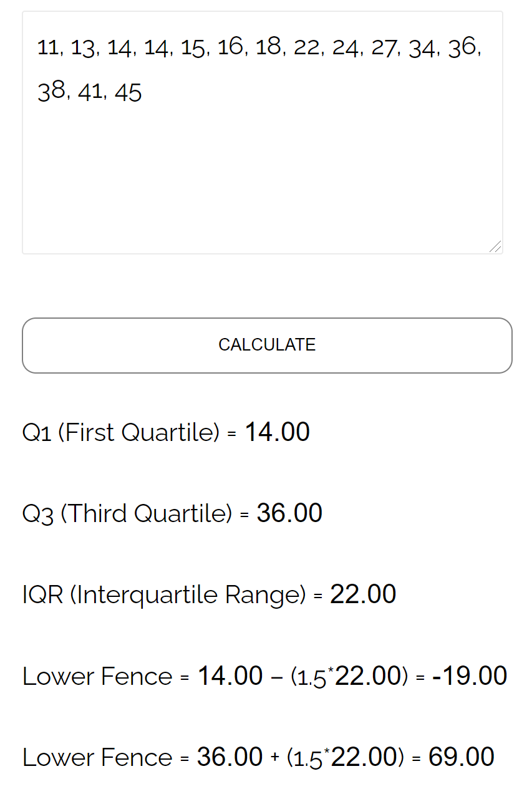Viewport: 532px width, 794px height.
Task: Click the Q3 (Third Quartile) label
Action: point(127,513)
